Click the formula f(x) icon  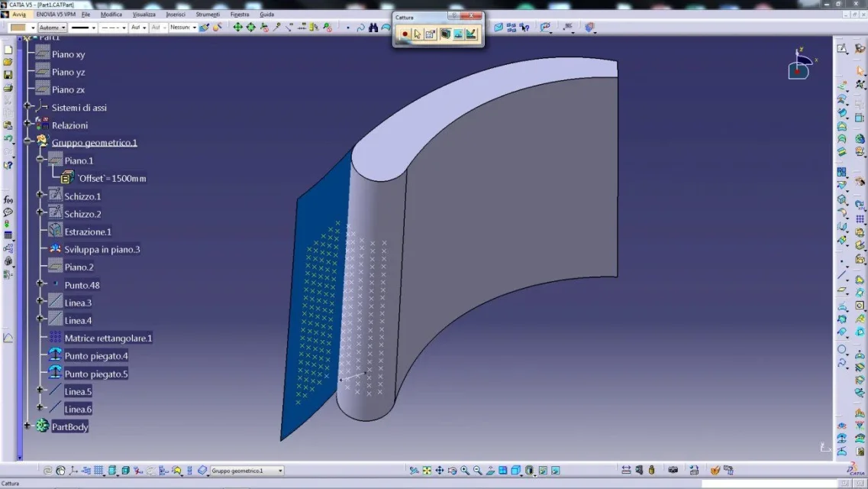8,199
